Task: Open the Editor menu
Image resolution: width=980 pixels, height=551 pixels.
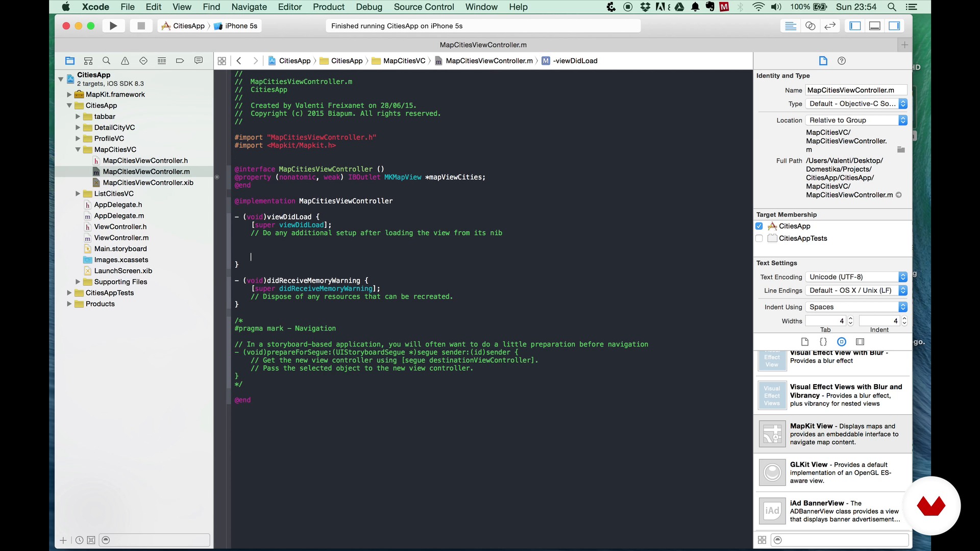Action: pyautogui.click(x=290, y=7)
